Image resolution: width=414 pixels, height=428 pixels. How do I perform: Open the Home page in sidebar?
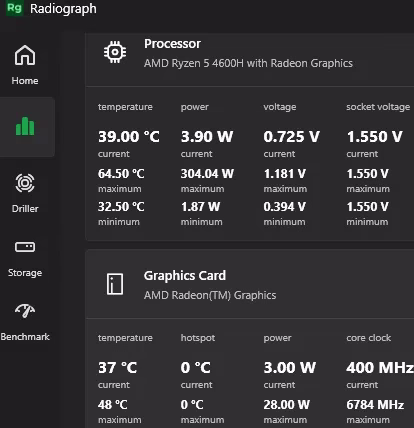point(25,65)
